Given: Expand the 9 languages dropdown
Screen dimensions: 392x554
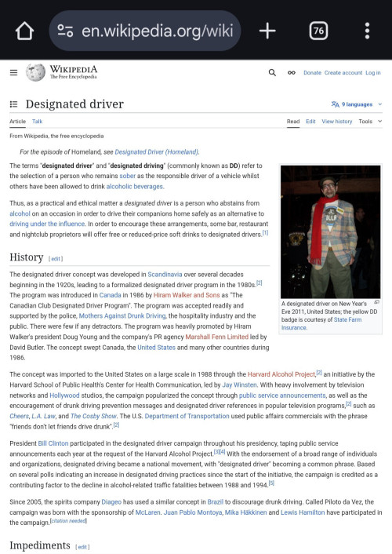Looking at the screenshot, I should click(357, 104).
